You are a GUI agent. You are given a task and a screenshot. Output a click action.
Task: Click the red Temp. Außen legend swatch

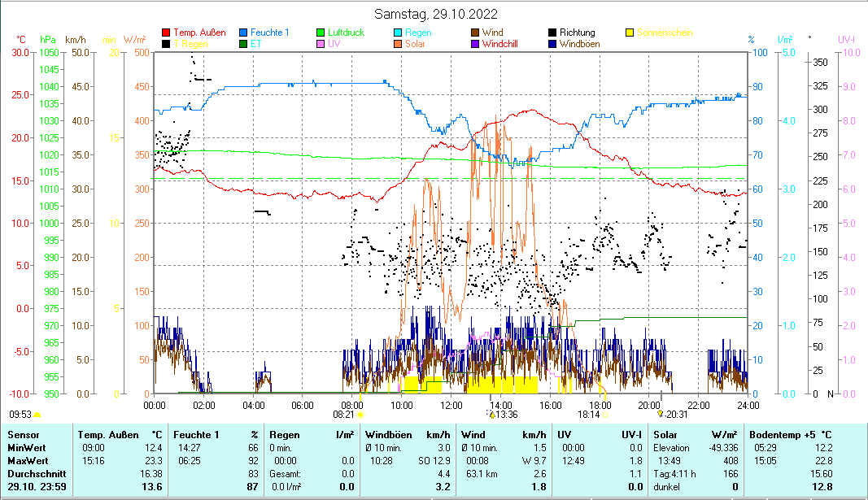coord(167,33)
